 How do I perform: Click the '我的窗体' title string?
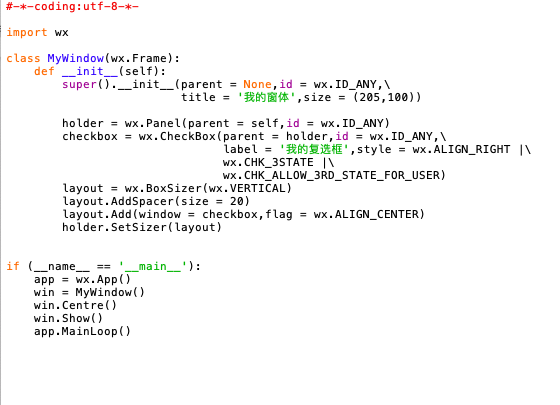(x=266, y=97)
